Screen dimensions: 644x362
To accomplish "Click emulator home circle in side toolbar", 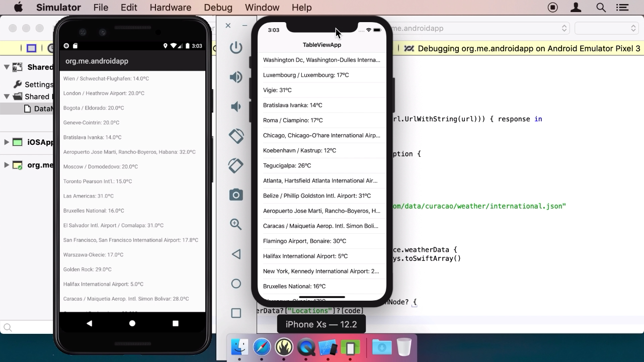I will click(x=236, y=284).
